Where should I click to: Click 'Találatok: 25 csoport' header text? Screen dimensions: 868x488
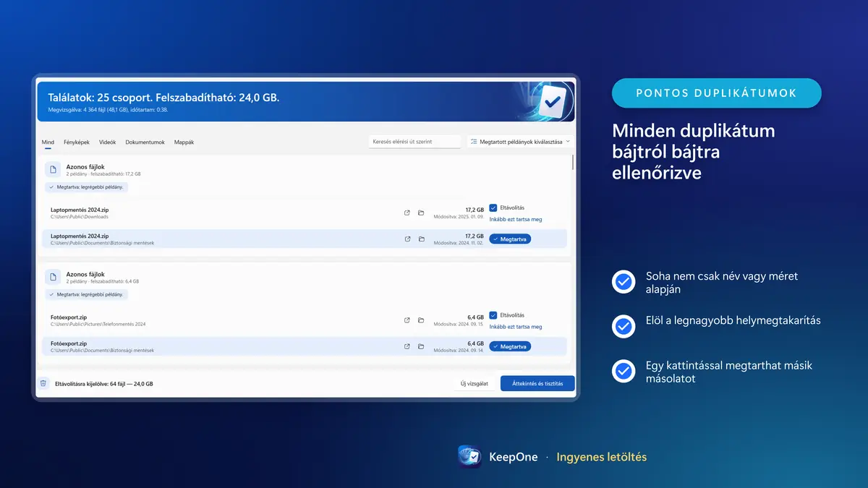(100, 98)
